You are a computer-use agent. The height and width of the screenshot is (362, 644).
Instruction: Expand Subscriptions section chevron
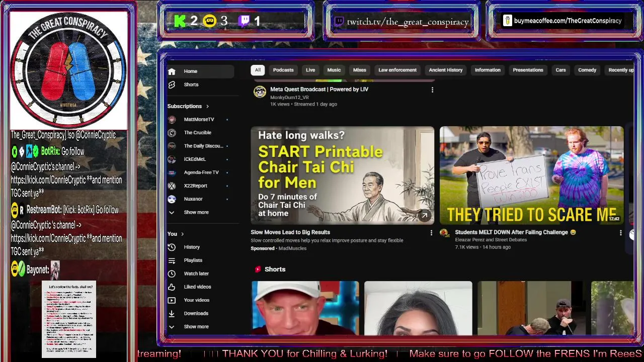point(207,107)
